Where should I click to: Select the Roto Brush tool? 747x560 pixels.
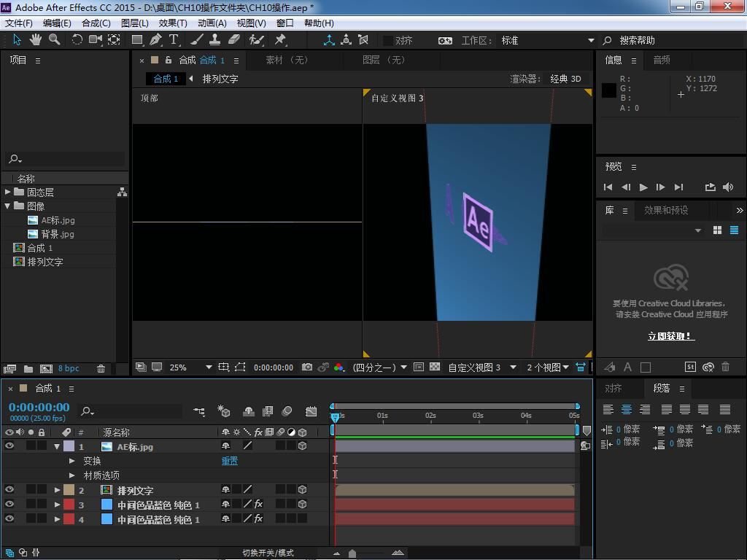coord(256,39)
